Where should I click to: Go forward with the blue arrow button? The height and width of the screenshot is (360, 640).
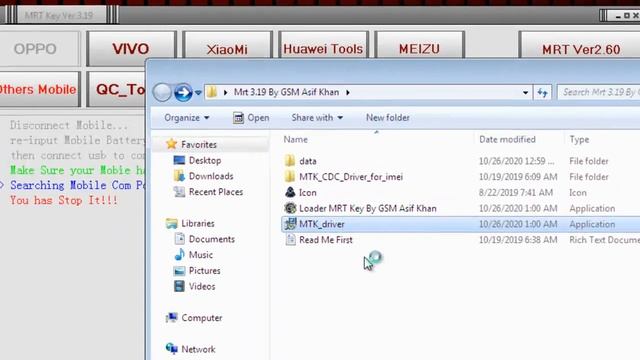click(x=183, y=92)
